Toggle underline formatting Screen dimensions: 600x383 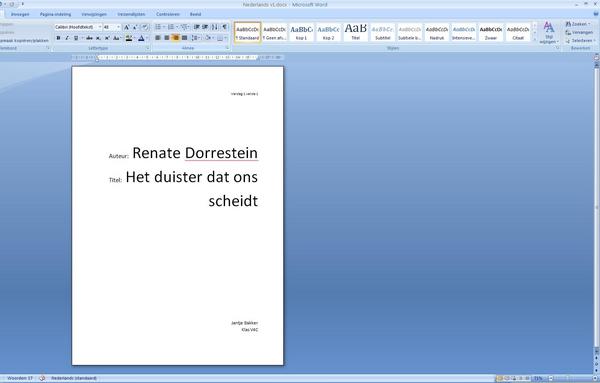(76, 38)
